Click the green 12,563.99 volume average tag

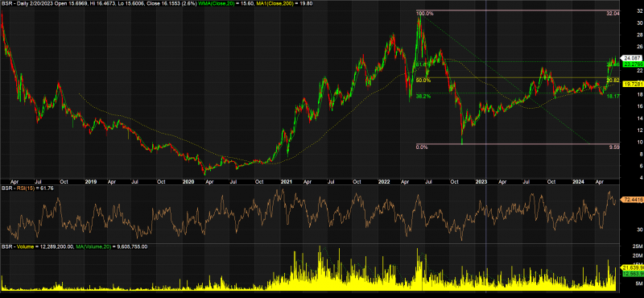[x=633, y=273]
